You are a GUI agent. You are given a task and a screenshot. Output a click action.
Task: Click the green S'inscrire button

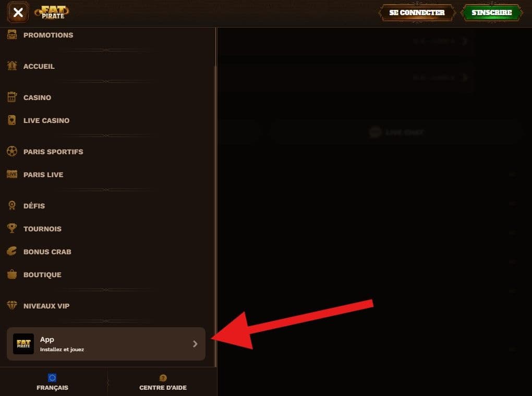tap(492, 13)
